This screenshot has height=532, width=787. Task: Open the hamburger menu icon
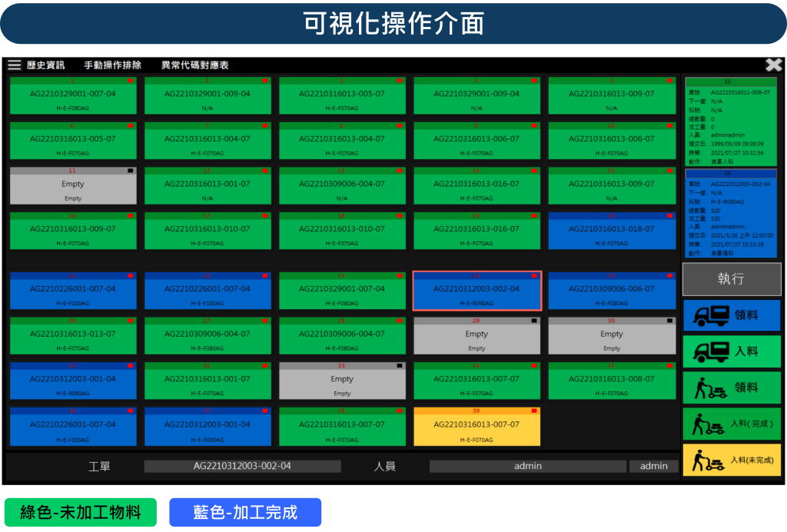point(15,65)
